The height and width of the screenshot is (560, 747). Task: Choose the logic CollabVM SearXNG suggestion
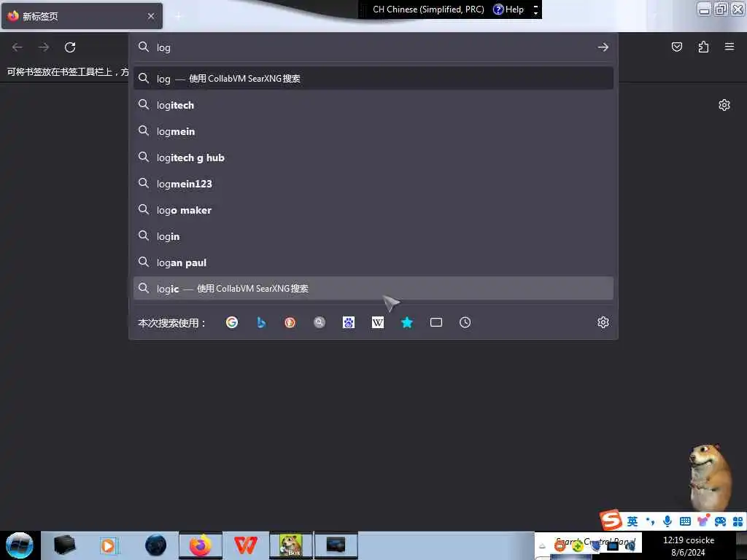tap(373, 288)
